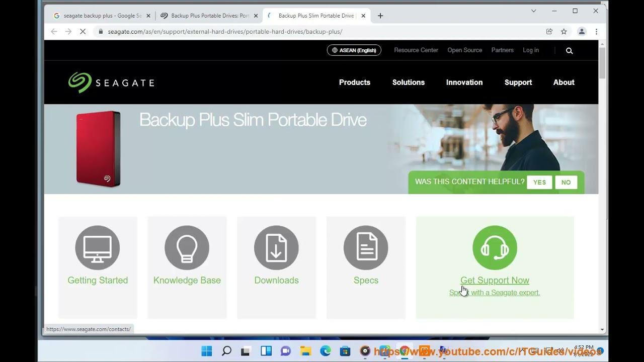Click the Log in link
Image resolution: width=644 pixels, height=362 pixels.
click(x=531, y=50)
